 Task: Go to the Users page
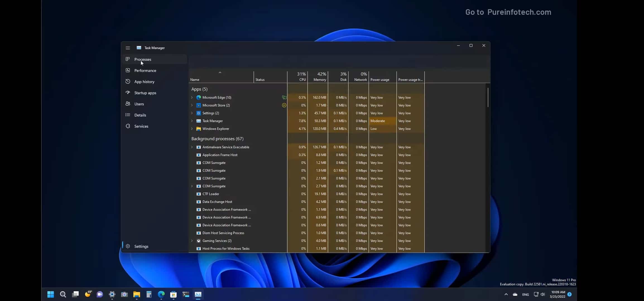(x=155, y=104)
